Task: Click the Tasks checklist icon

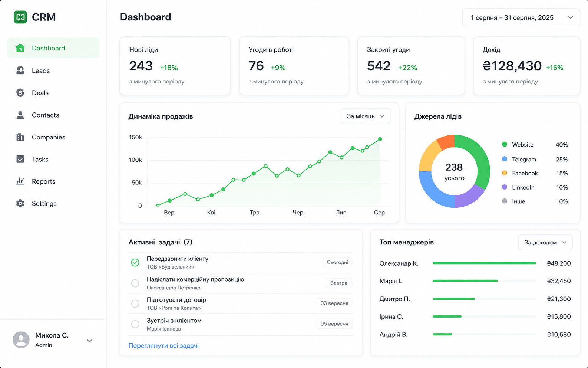Action: [20, 159]
